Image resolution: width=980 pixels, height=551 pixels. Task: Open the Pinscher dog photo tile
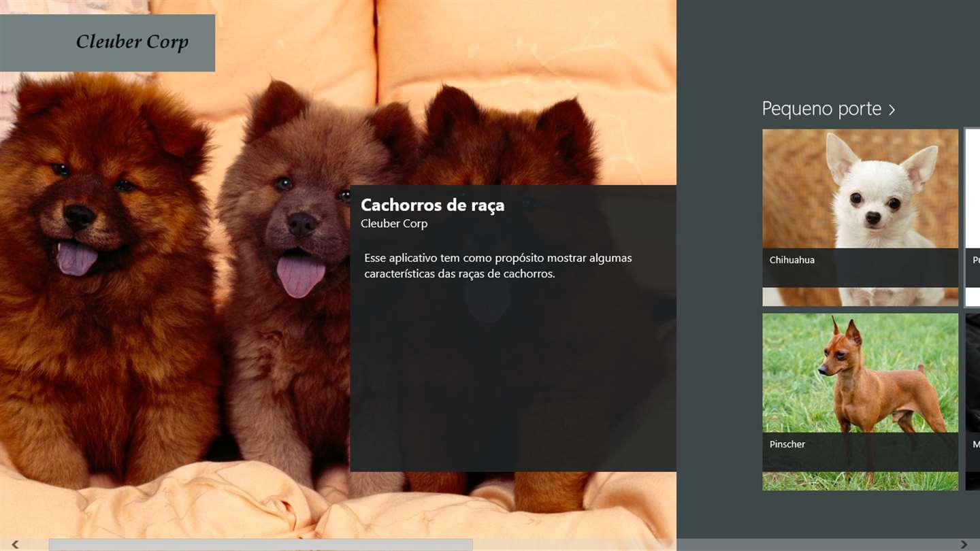pos(860,402)
